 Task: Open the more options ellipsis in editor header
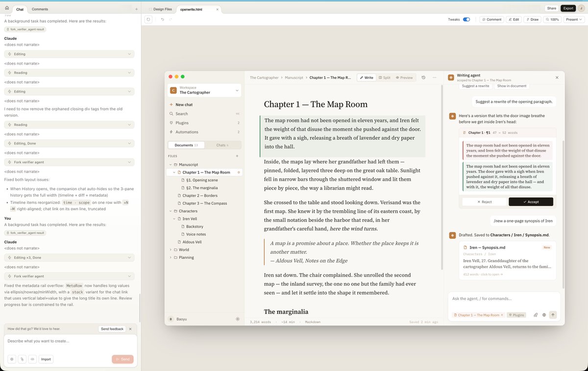point(435,77)
